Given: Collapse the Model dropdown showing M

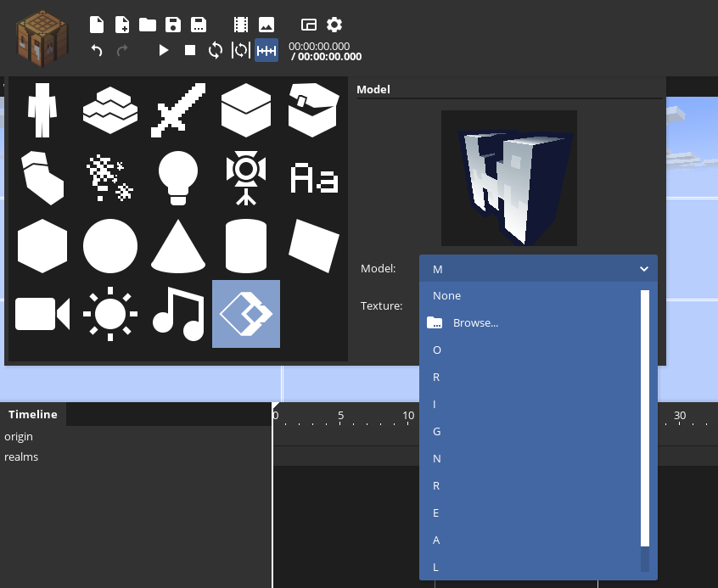Looking at the screenshot, I should tap(538, 269).
